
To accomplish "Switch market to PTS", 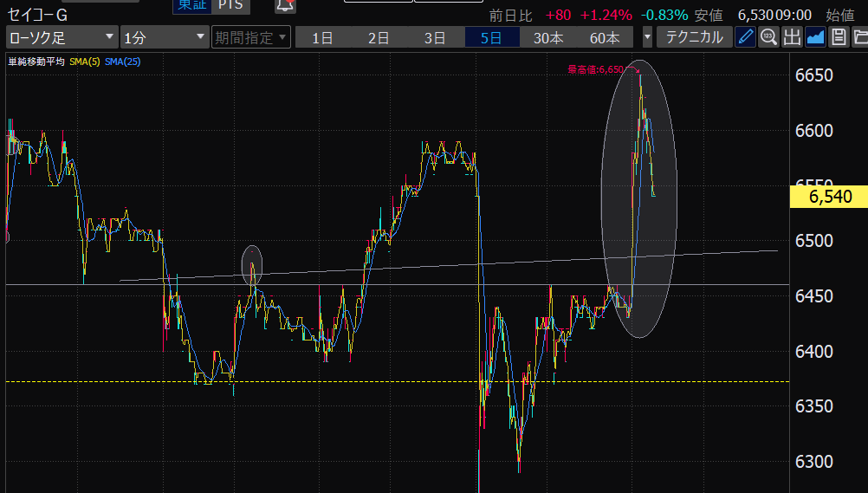I will [230, 6].
